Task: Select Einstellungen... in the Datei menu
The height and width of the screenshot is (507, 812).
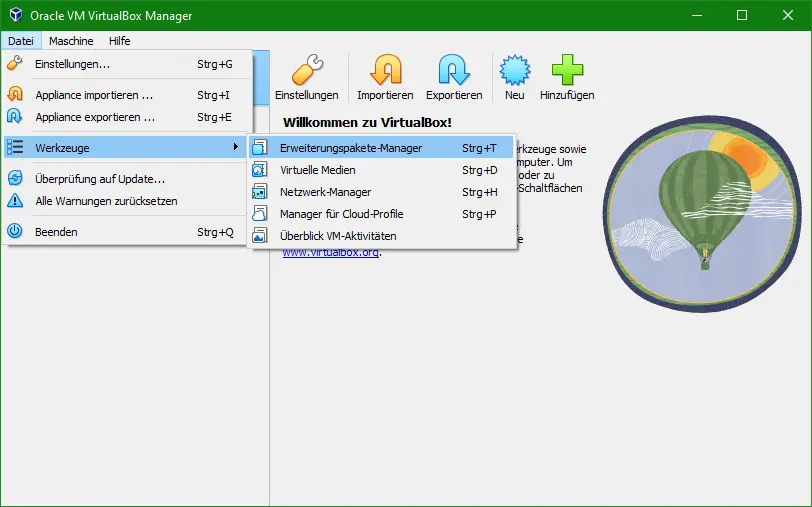Action: (72, 64)
